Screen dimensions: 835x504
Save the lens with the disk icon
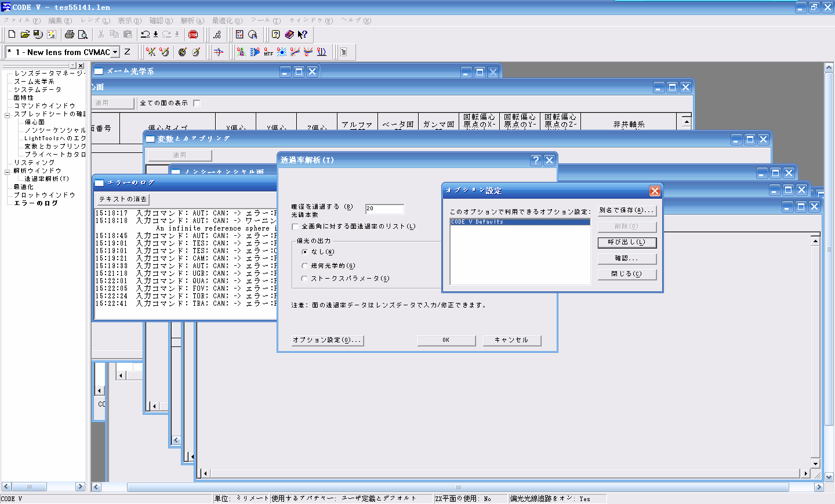[x=38, y=35]
